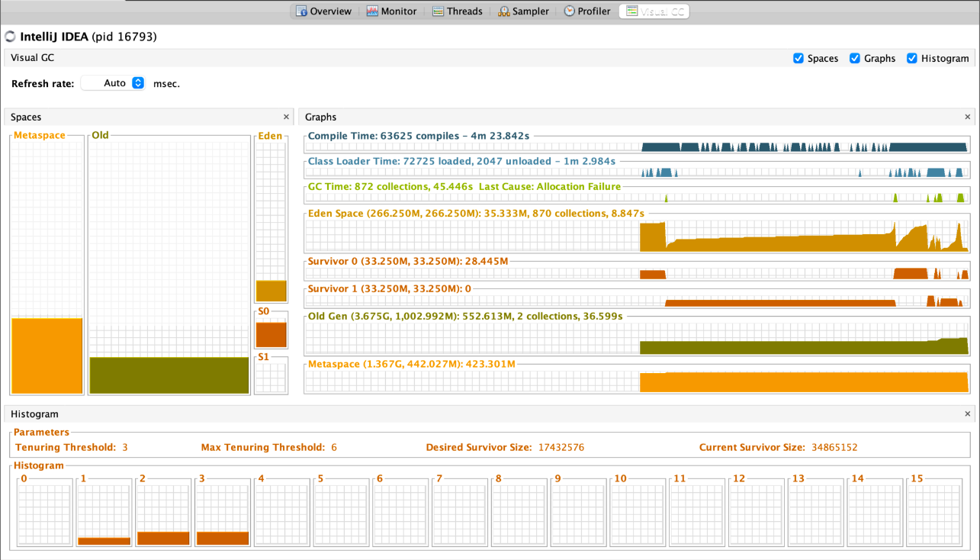The height and width of the screenshot is (560, 980).
Task: Click the Tenuring Threshold value 3
Action: point(125,448)
